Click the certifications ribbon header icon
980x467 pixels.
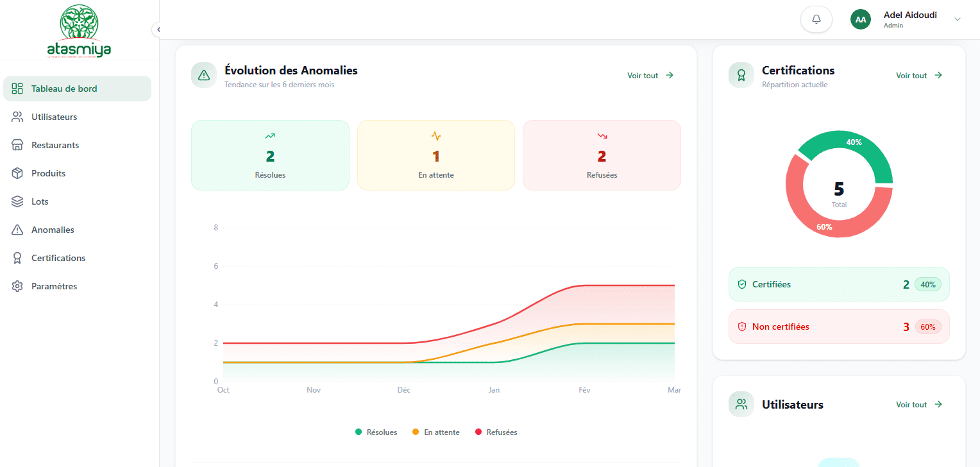741,75
